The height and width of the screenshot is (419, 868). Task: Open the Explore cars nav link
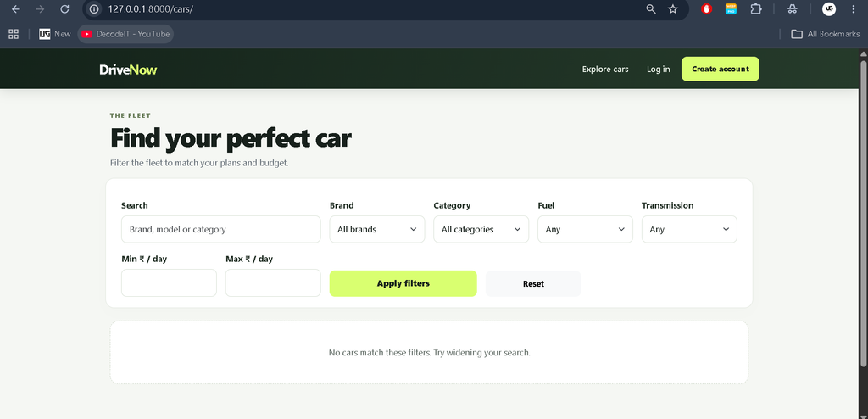605,70
